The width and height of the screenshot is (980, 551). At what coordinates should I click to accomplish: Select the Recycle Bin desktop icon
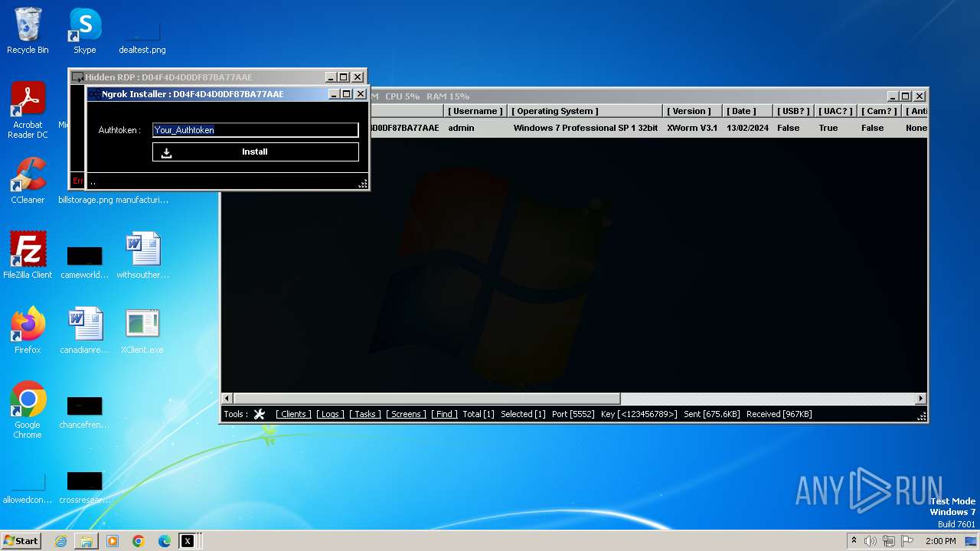(28, 31)
